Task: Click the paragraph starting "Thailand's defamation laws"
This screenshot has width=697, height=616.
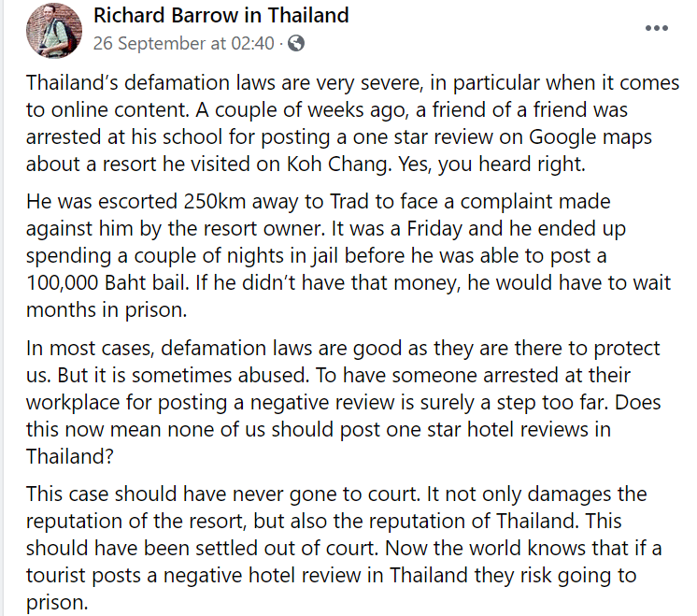Action: click(352, 123)
